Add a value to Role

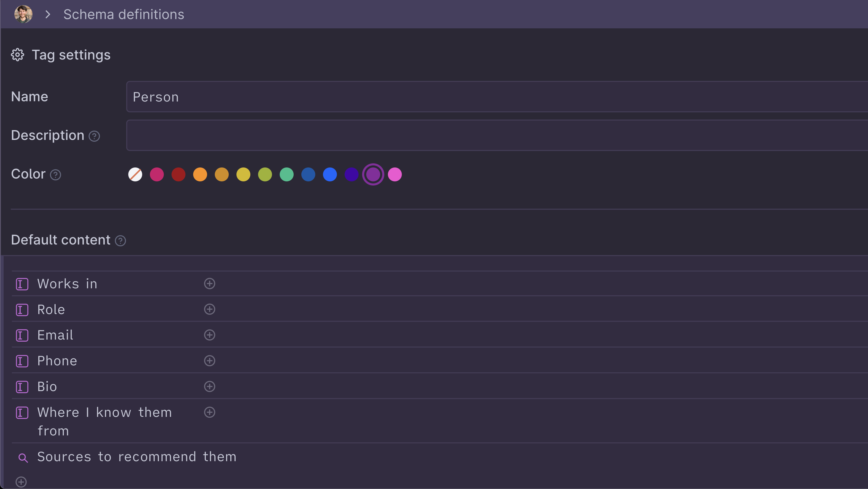coord(210,309)
